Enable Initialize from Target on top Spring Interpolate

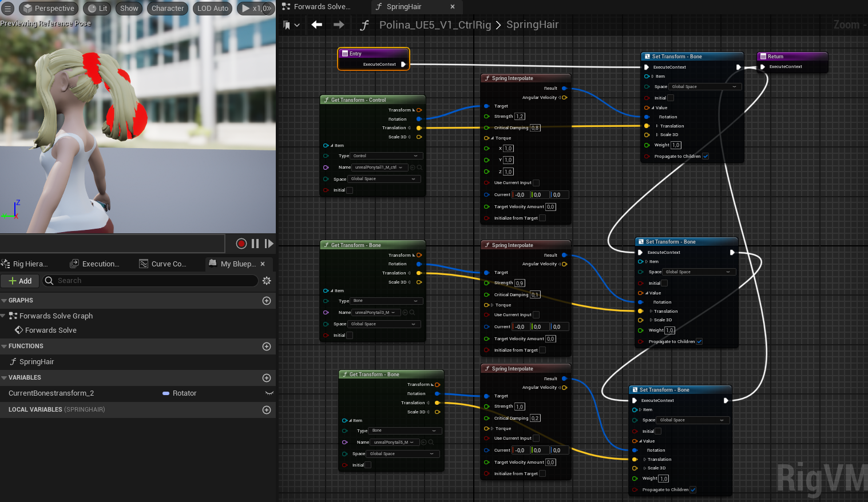[x=542, y=218]
